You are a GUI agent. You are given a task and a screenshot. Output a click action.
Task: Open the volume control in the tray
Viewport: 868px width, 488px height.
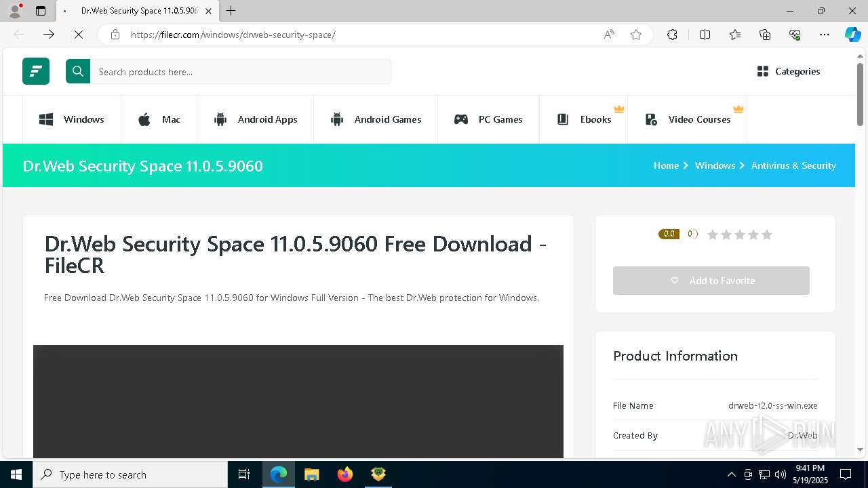[781, 474]
